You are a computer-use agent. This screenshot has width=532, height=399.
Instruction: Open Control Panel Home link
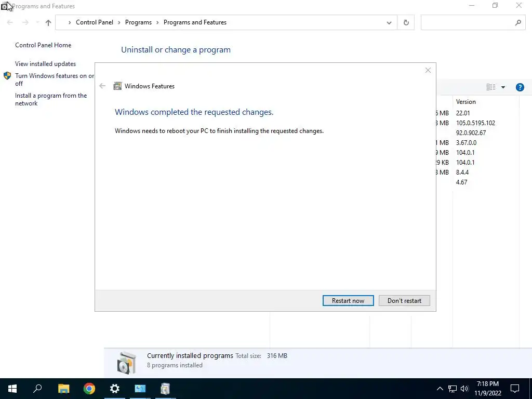[x=43, y=45]
